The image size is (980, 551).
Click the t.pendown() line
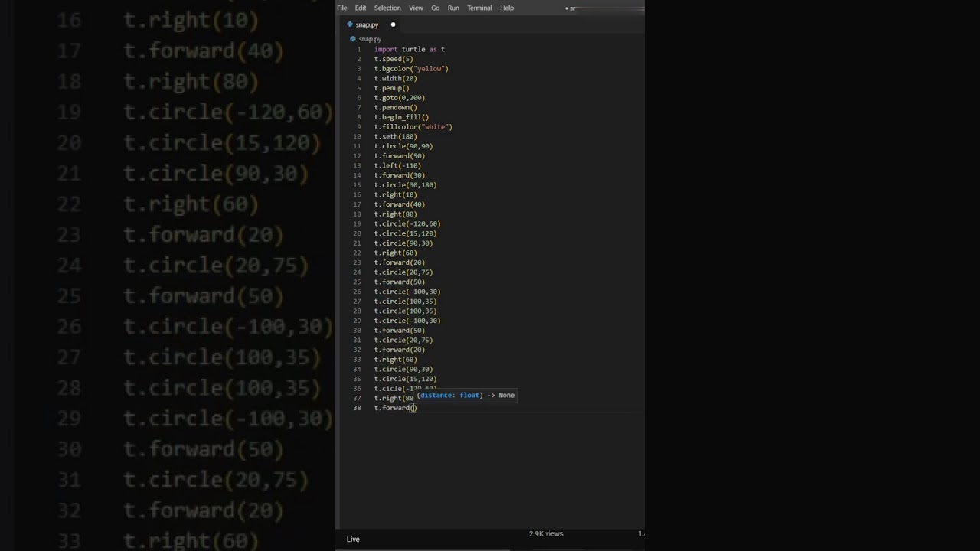[396, 107]
